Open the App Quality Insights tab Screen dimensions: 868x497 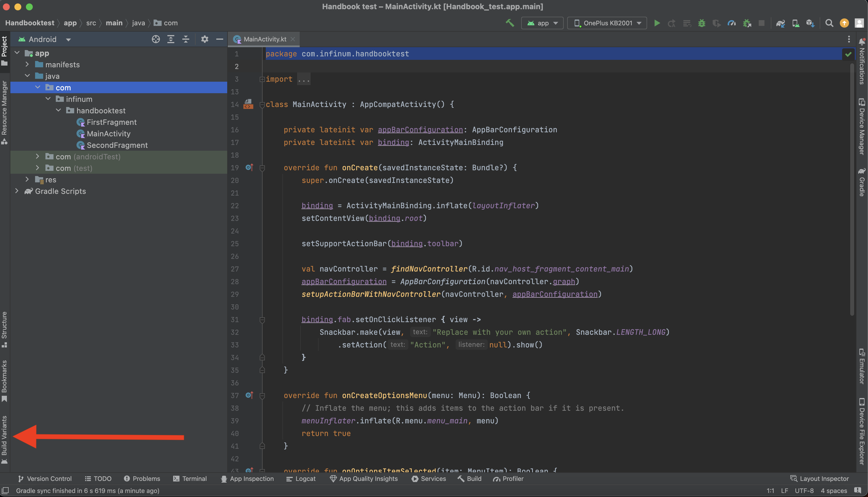(364, 479)
